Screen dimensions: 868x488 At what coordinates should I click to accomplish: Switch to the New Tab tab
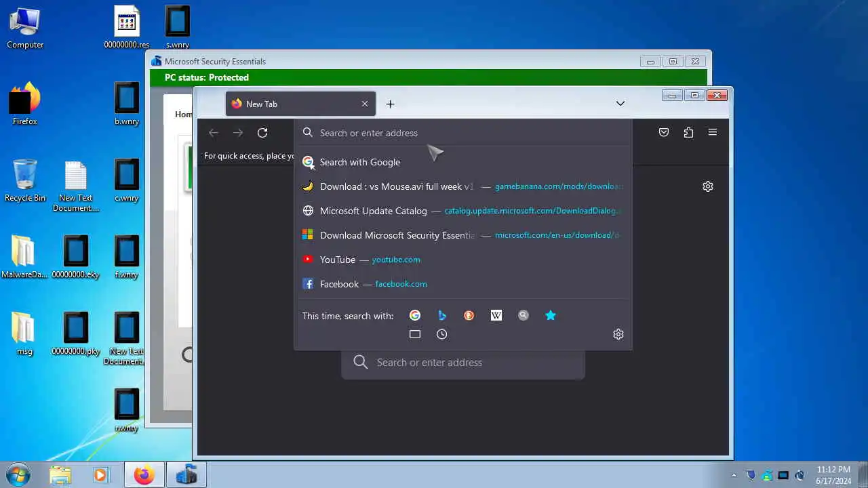(x=300, y=104)
